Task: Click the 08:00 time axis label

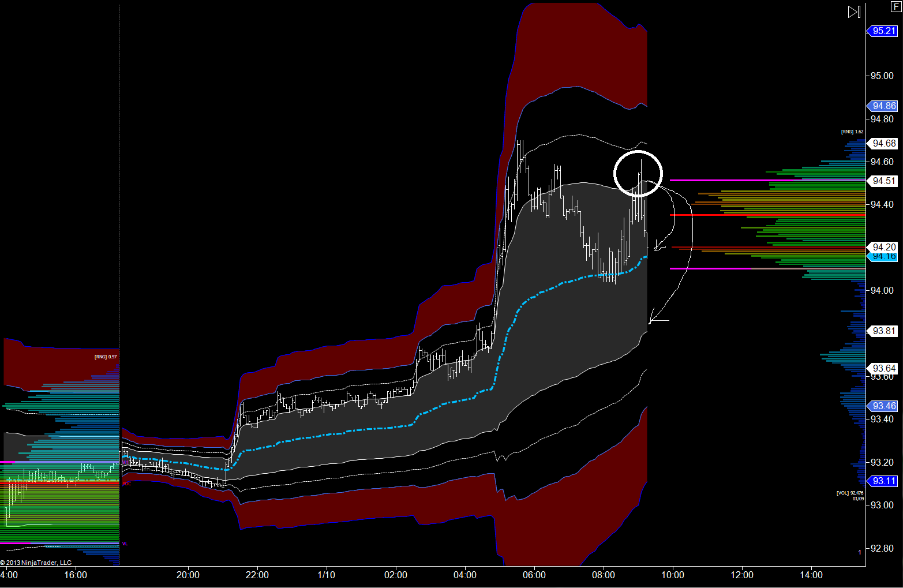Action: point(604,575)
